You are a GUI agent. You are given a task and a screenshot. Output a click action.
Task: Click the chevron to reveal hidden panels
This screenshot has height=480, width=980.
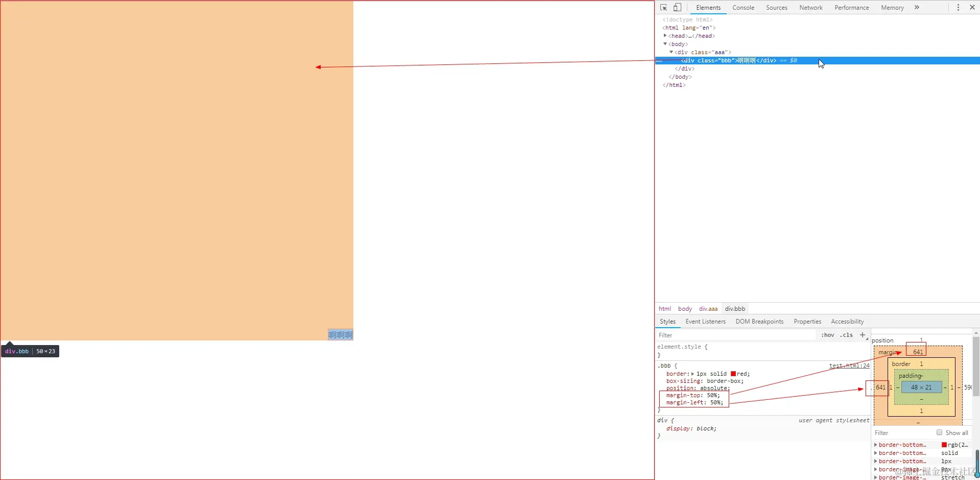pos(917,7)
